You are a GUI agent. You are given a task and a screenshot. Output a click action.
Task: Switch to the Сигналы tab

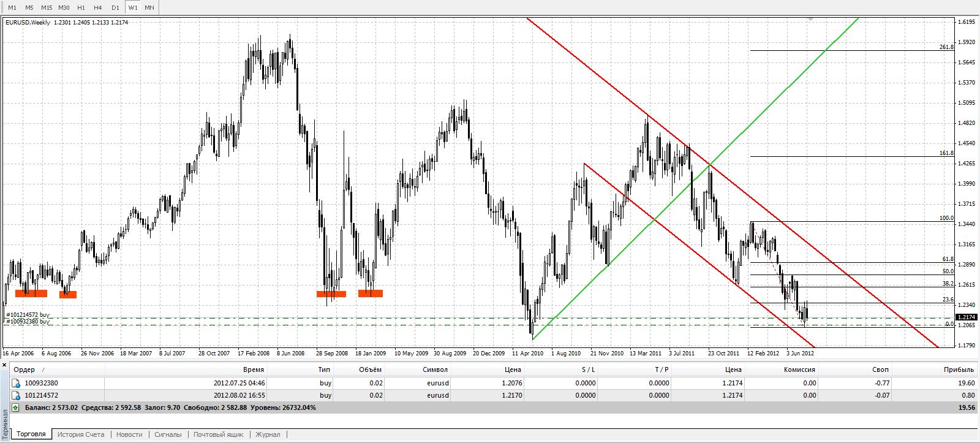click(168, 434)
